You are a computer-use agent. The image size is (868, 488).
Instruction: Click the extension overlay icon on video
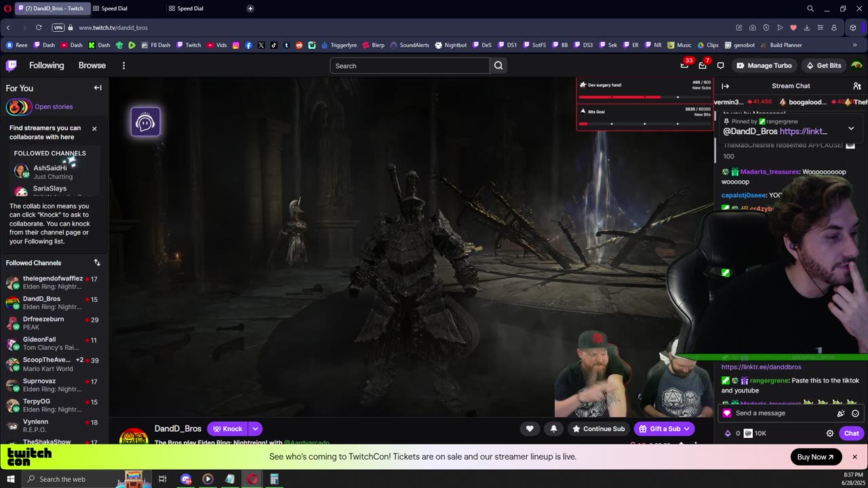pos(146,122)
